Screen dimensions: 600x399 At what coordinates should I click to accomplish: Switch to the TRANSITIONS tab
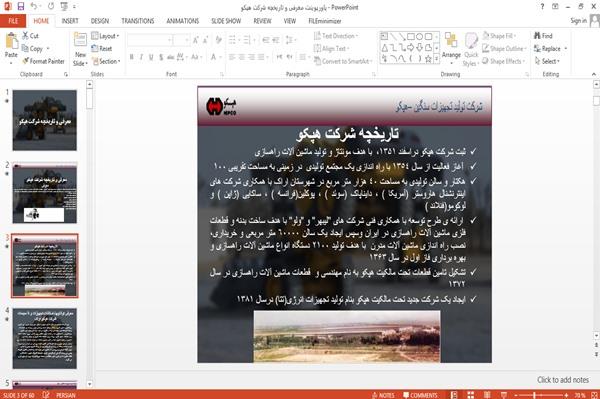pos(138,21)
